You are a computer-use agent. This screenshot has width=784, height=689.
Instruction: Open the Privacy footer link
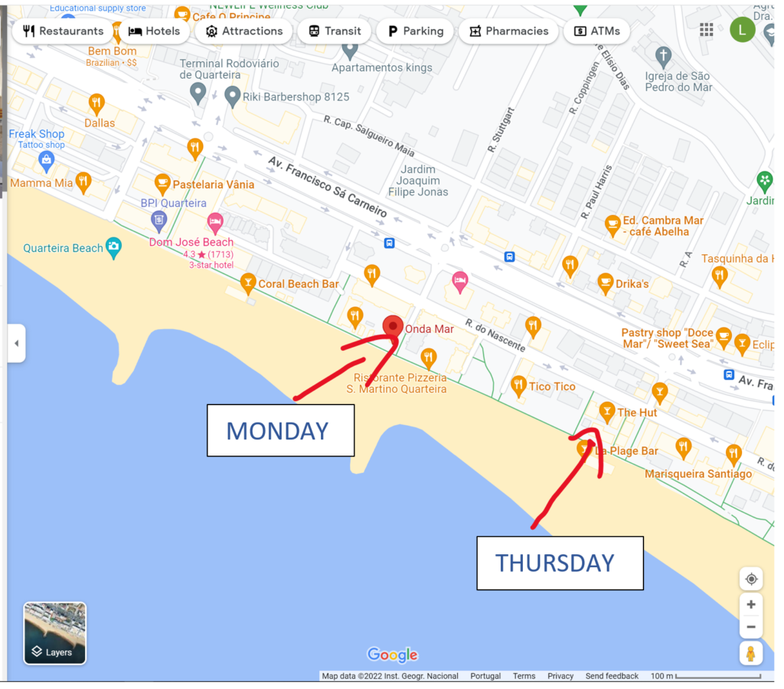pyautogui.click(x=560, y=676)
